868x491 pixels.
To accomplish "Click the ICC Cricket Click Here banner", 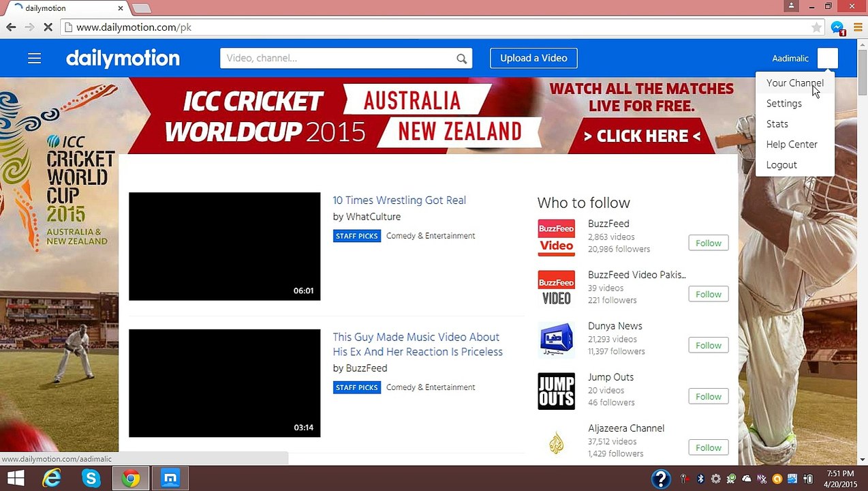I will [x=642, y=136].
